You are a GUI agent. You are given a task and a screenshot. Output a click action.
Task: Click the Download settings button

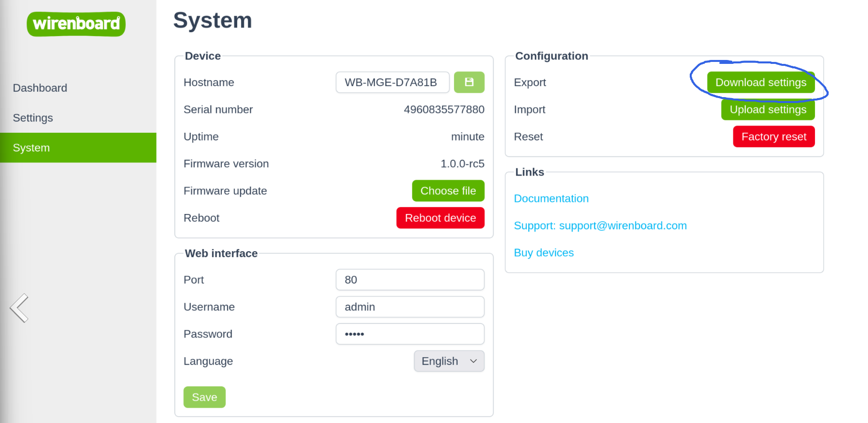[x=761, y=82]
